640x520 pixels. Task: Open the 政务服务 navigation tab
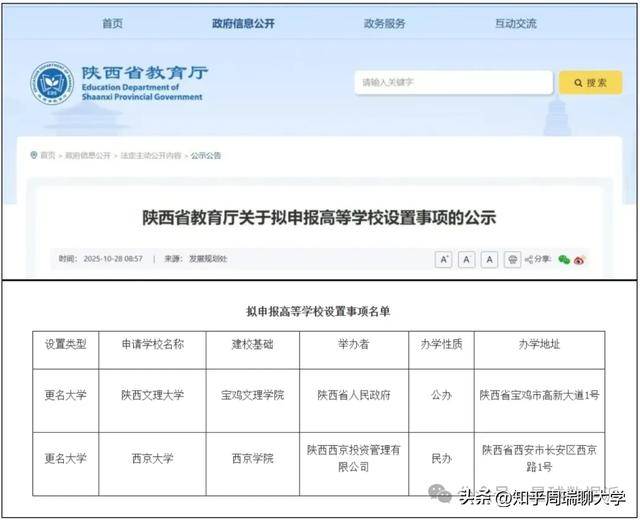pos(384,23)
